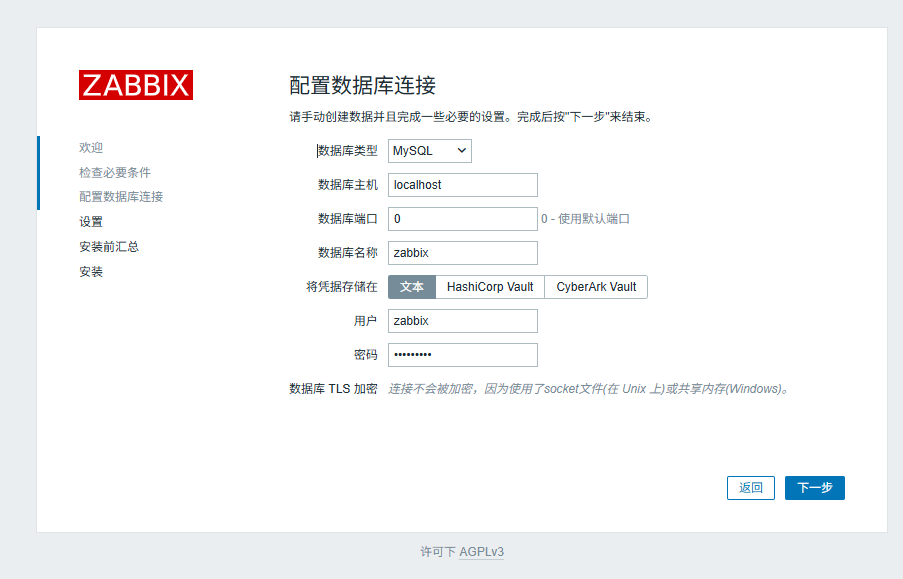This screenshot has height=579, width=903.
Task: Open the database type MySQL dropdown
Action: pos(430,151)
